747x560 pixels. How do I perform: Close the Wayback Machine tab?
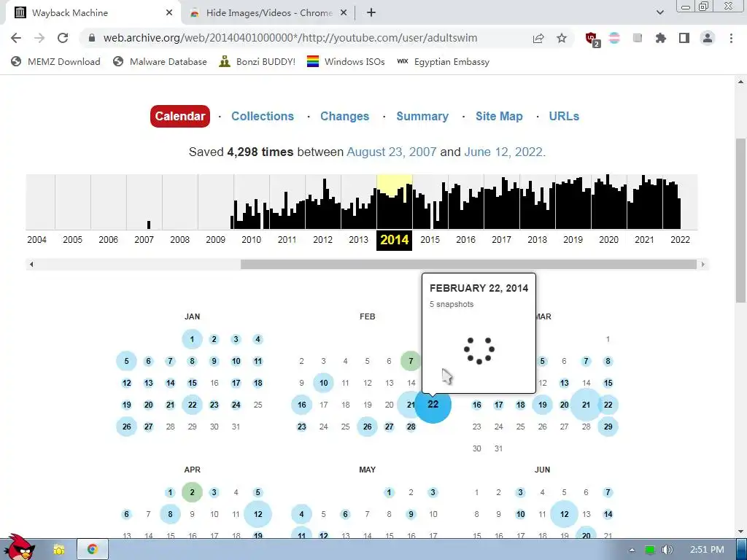click(169, 13)
